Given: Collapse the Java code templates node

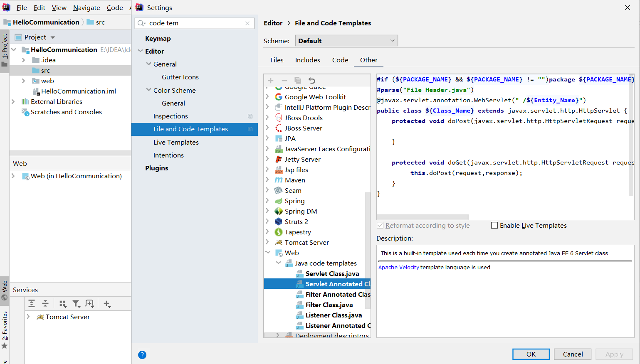Looking at the screenshot, I should pyautogui.click(x=278, y=263).
